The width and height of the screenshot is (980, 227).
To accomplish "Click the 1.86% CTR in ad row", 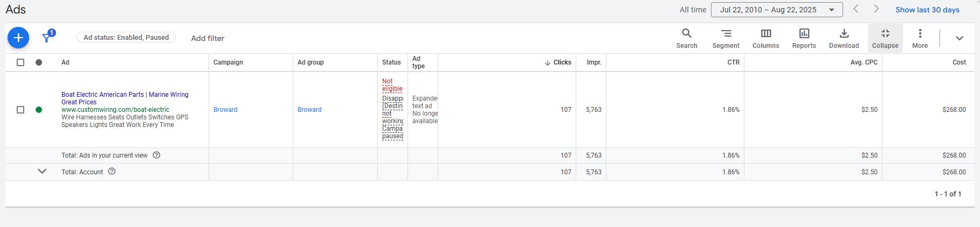I will click(x=731, y=110).
